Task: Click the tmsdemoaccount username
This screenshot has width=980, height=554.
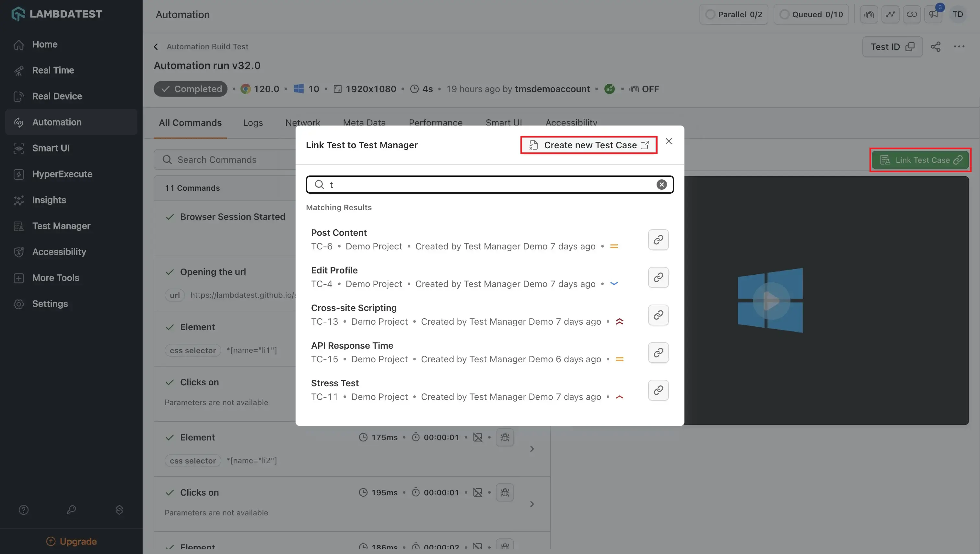Action: coord(552,89)
